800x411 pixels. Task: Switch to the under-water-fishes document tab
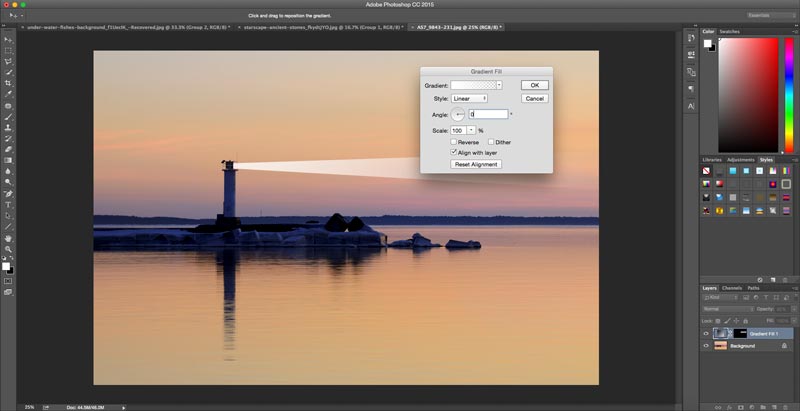(128, 27)
